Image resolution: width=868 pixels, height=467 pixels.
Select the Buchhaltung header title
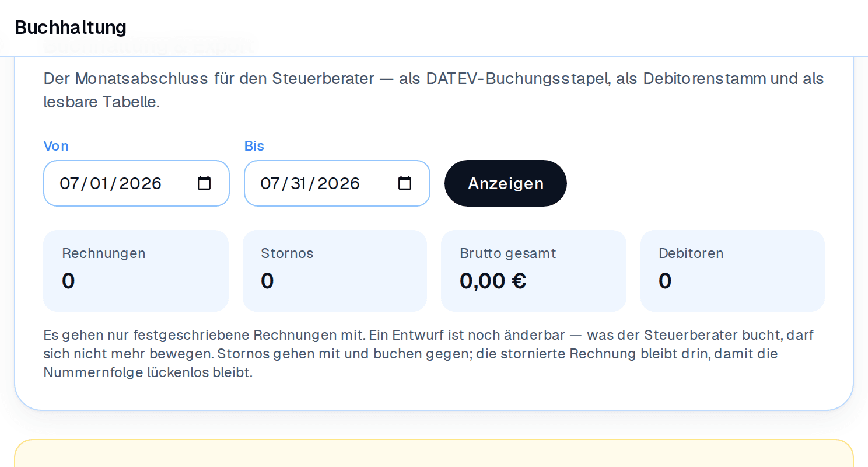(x=71, y=27)
